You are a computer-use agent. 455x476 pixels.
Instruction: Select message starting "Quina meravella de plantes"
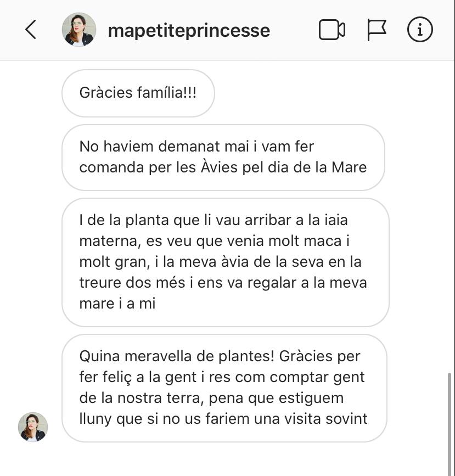coord(224,388)
